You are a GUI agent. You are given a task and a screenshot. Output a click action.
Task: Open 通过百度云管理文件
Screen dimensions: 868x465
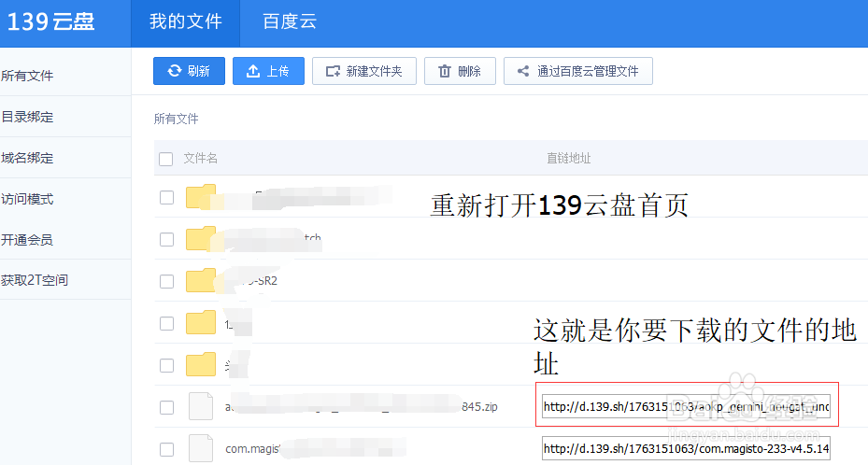tap(578, 71)
